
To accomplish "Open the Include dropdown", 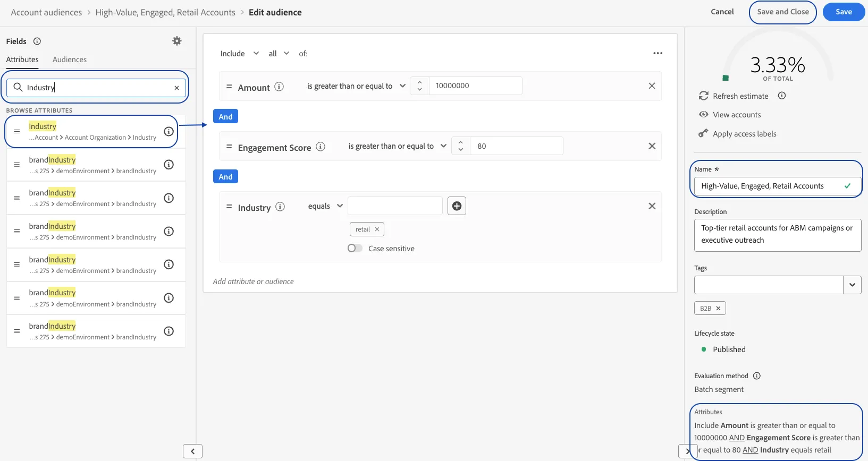I will (240, 54).
